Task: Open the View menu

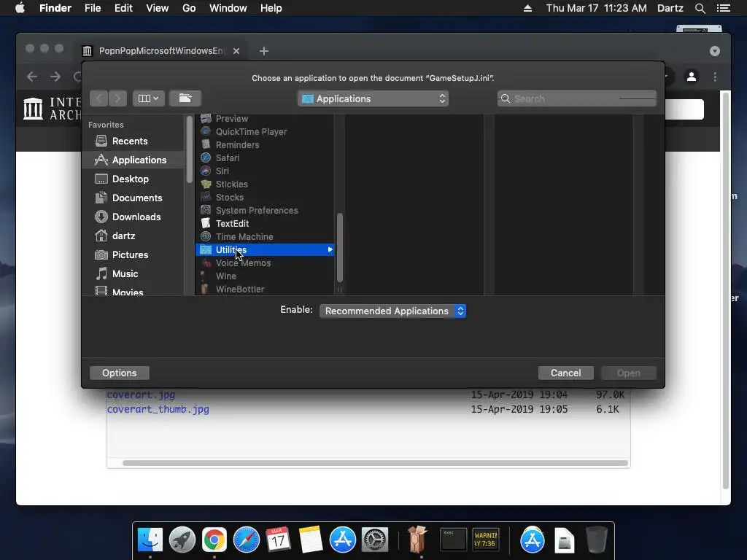Action: (158, 8)
